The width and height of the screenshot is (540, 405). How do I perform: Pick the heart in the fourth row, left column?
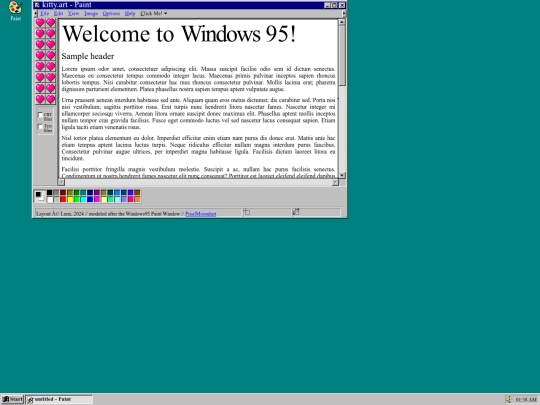pos(40,56)
